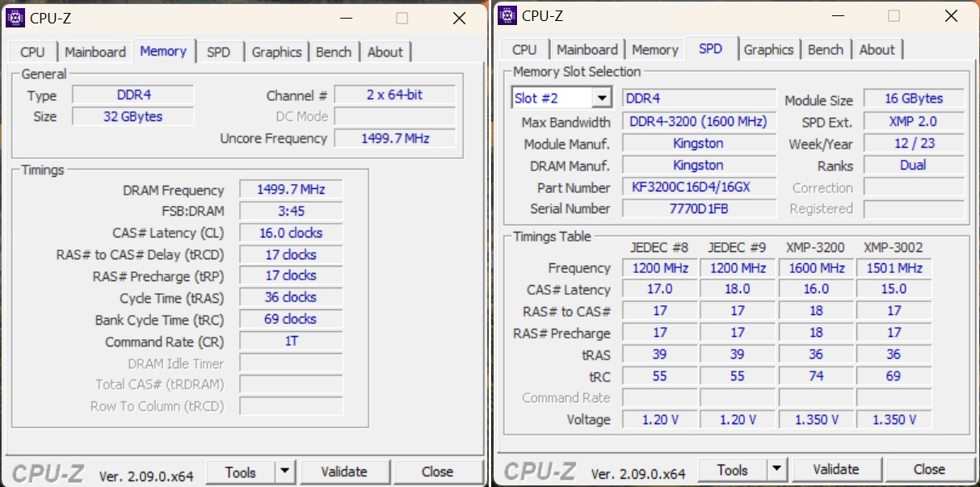Click the 1501 MHz frequency cell

[894, 268]
